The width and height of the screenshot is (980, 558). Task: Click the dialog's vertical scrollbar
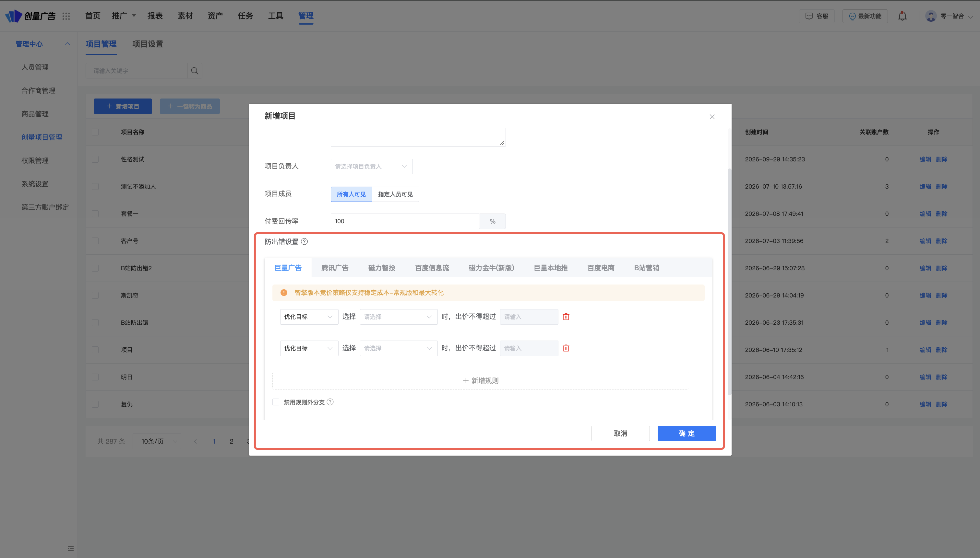tap(729, 282)
